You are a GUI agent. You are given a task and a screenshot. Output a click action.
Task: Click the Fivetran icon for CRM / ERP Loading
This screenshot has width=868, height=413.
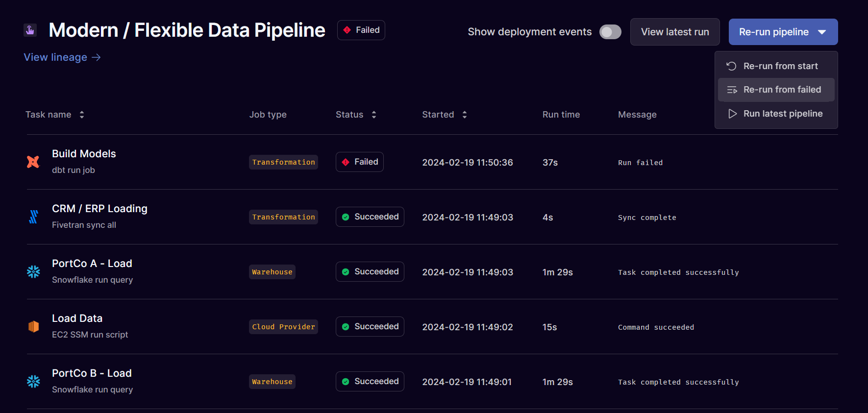33,217
